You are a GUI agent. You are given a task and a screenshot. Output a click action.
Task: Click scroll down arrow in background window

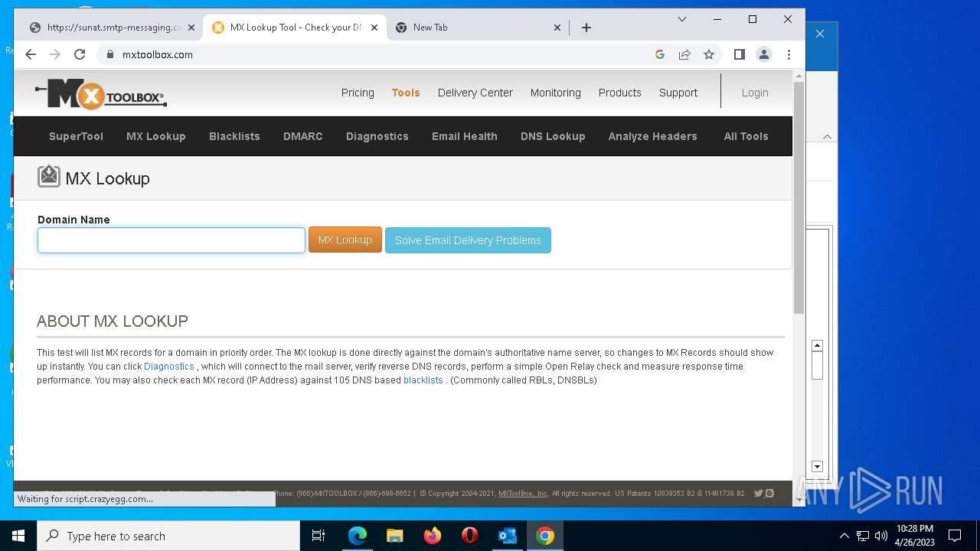(x=817, y=467)
